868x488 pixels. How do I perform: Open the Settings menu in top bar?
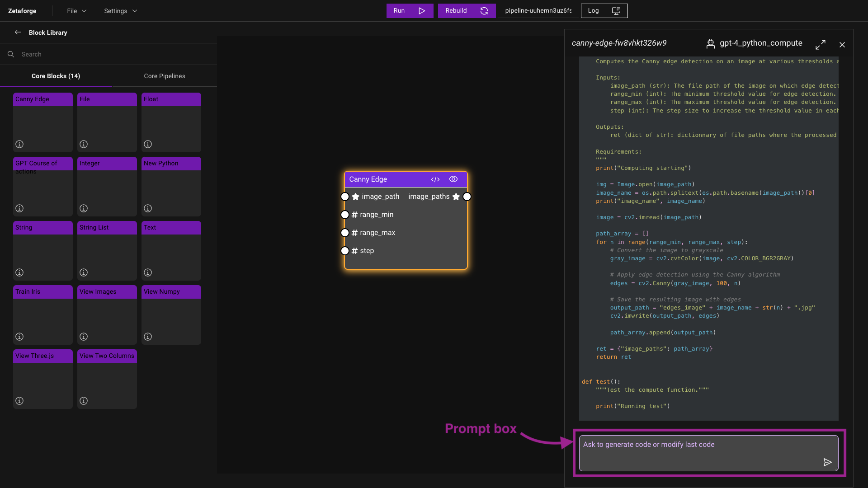120,11
